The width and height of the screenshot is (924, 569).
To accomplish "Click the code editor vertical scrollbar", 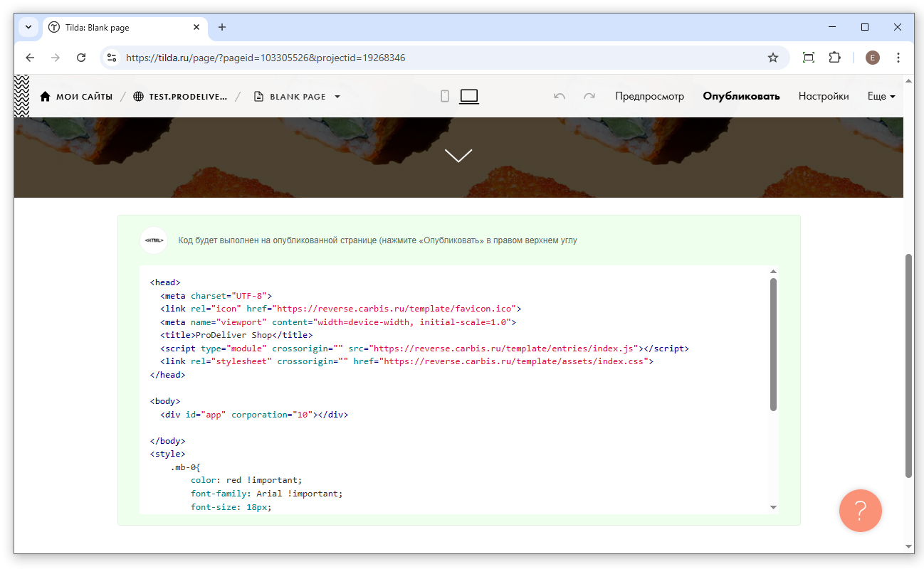I will pos(773,344).
